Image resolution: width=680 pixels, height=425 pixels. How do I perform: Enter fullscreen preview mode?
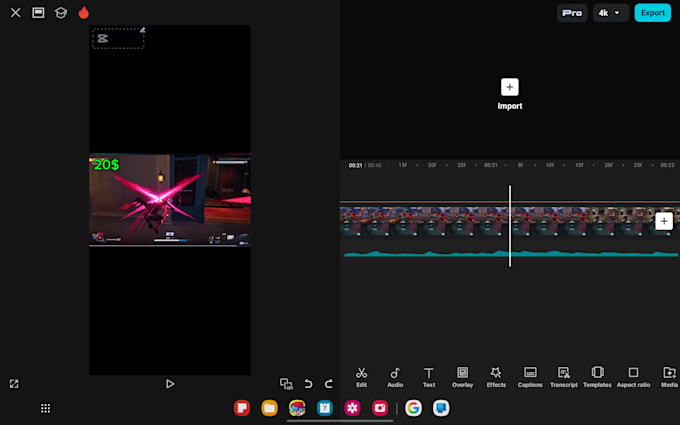(x=14, y=384)
